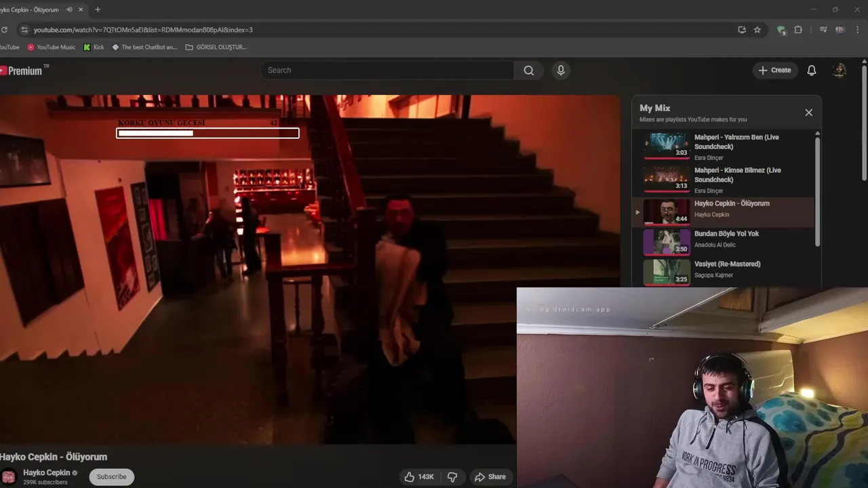Click the verified badge next to Hayko Cepkin
The height and width of the screenshot is (488, 868).
(75, 473)
